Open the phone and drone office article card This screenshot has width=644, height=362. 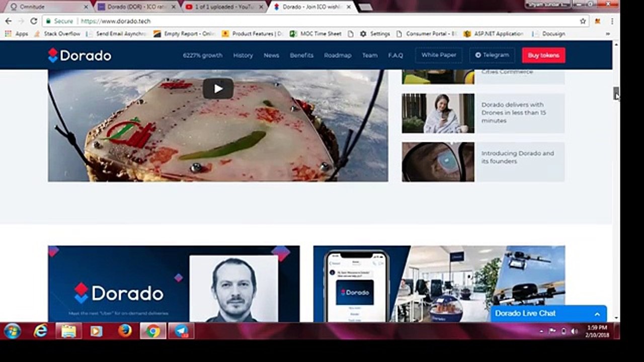[x=439, y=284]
